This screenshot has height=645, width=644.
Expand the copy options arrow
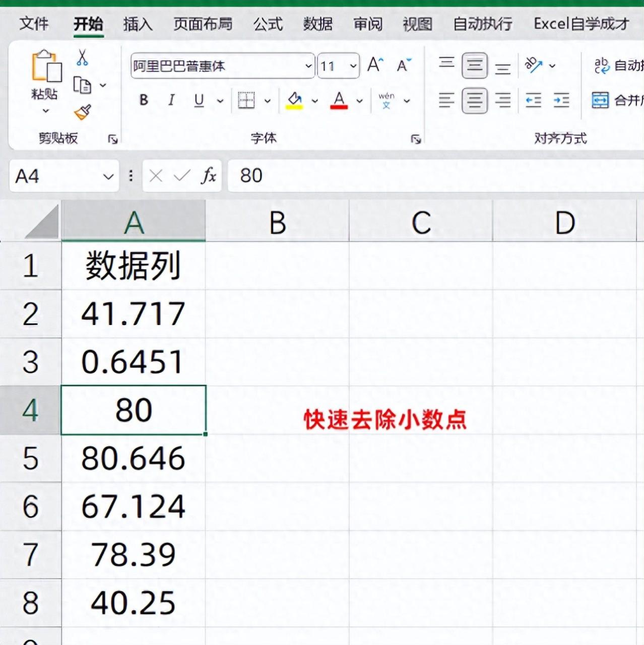coord(103,85)
